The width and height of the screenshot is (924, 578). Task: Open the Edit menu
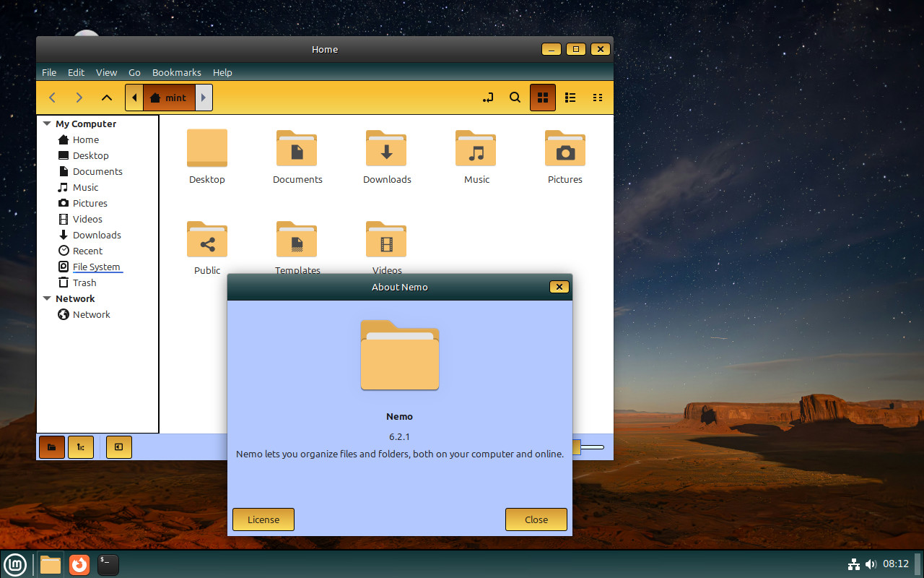76,72
